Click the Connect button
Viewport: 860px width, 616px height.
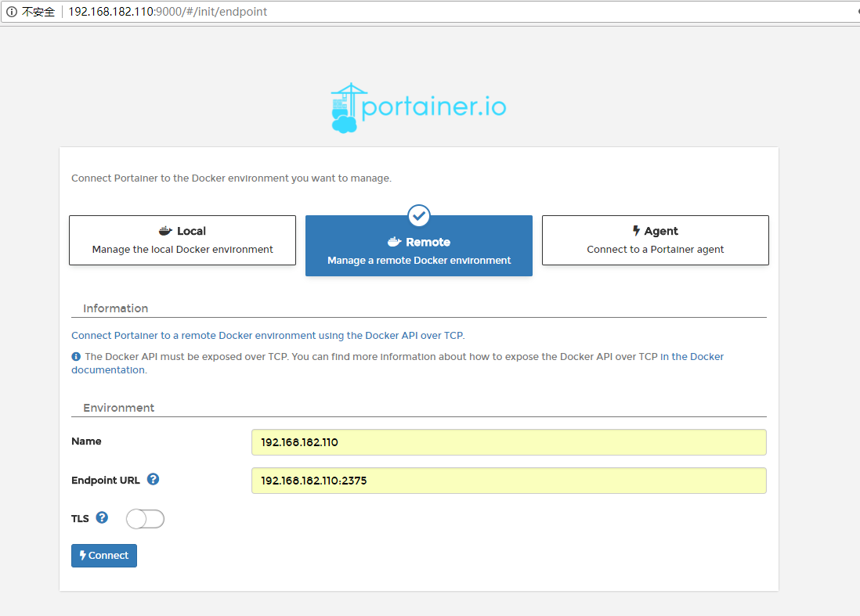pyautogui.click(x=104, y=556)
